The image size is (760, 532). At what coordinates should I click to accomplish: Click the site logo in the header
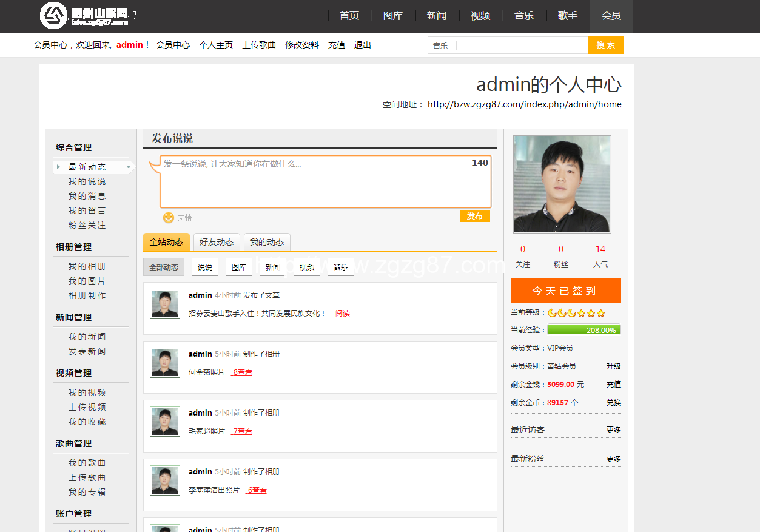tap(85, 16)
